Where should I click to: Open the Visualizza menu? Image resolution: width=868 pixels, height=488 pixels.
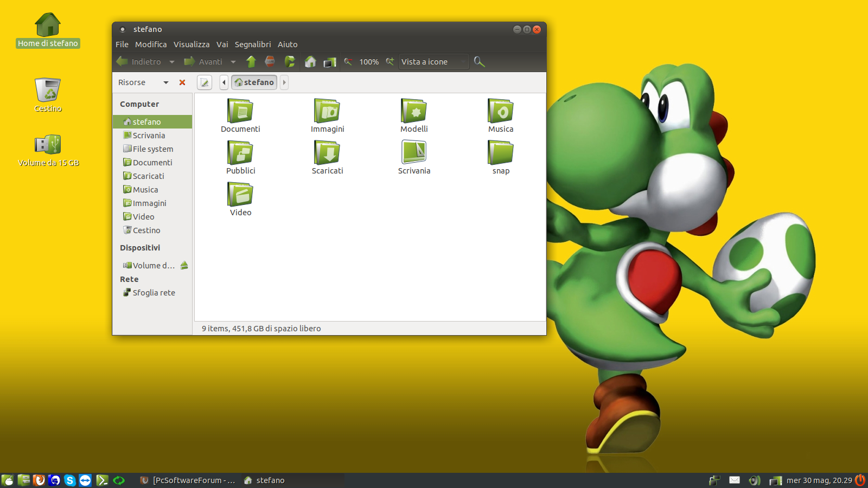[x=192, y=44]
